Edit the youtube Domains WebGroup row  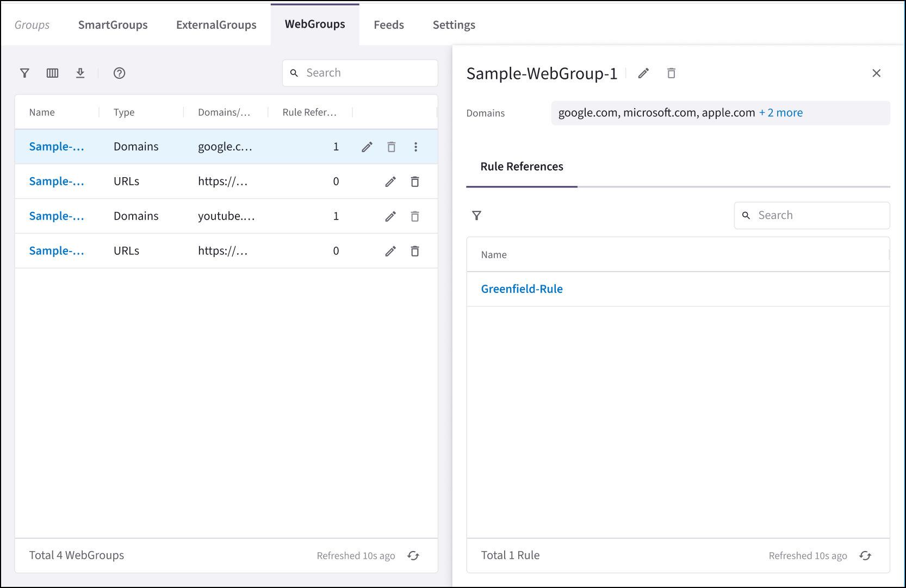tap(390, 216)
